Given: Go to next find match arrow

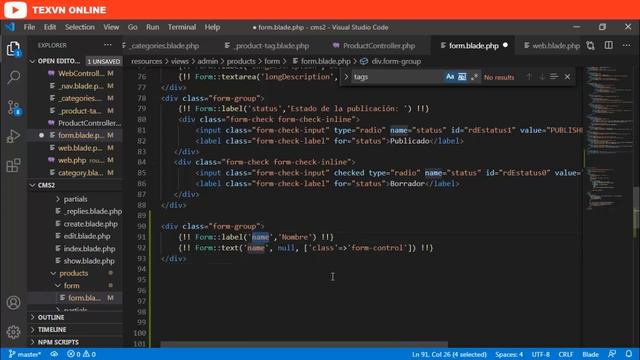Looking at the screenshot, I should coord(542,77).
